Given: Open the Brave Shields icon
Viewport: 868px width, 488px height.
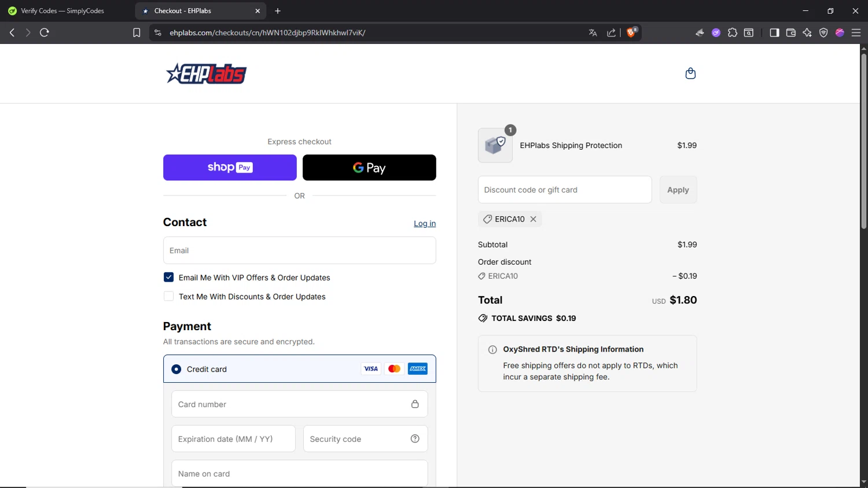Looking at the screenshot, I should point(632,32).
